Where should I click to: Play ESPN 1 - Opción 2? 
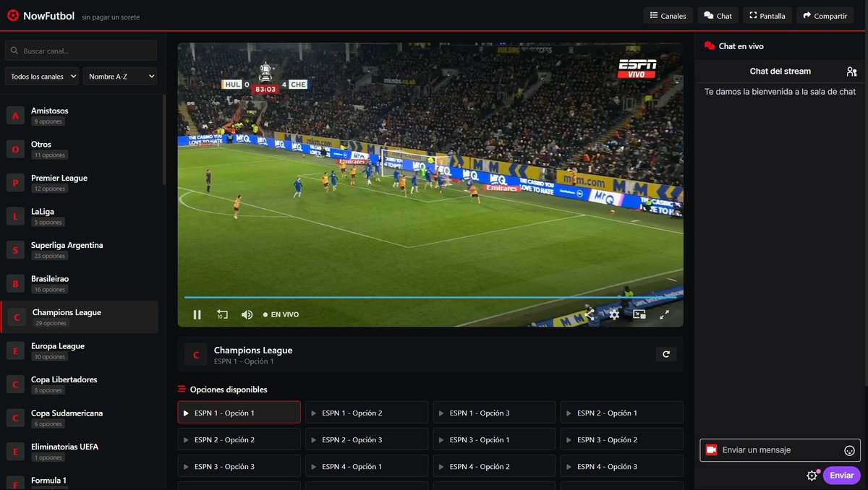point(367,413)
